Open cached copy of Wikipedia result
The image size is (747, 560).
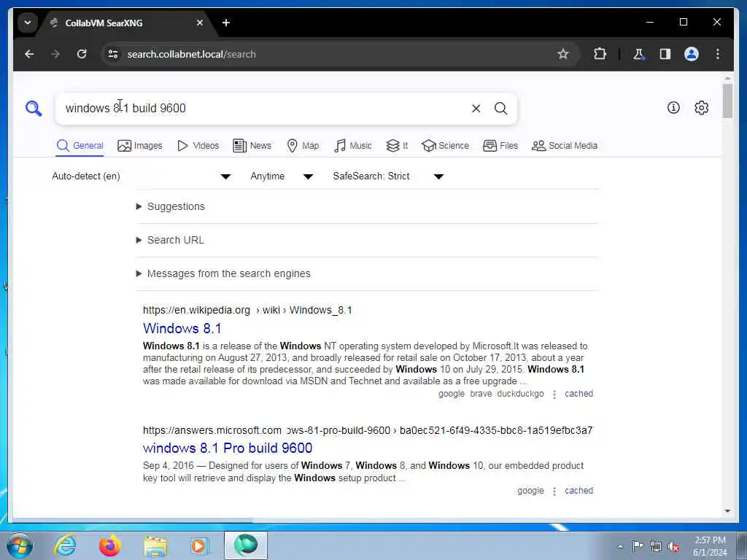point(578,394)
